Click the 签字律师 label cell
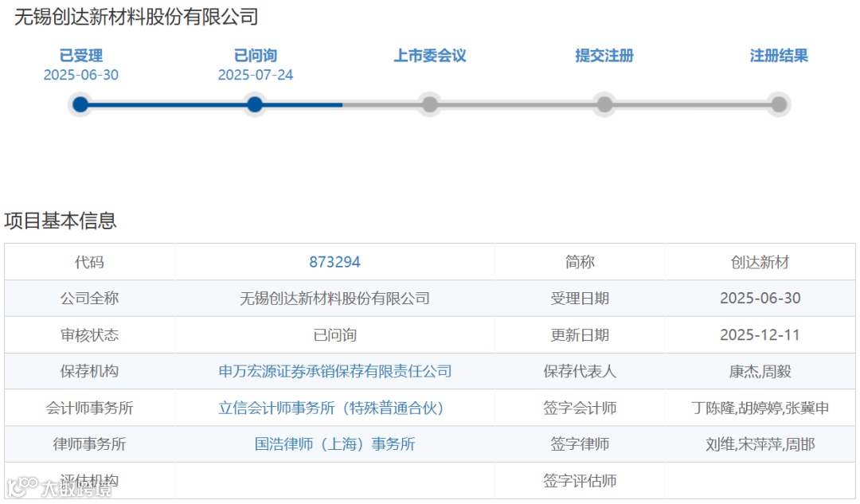 (580, 443)
